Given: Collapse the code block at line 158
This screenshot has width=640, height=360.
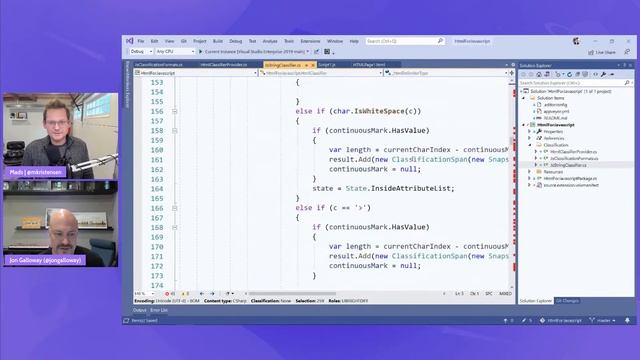Looking at the screenshot, I should pos(174,131).
